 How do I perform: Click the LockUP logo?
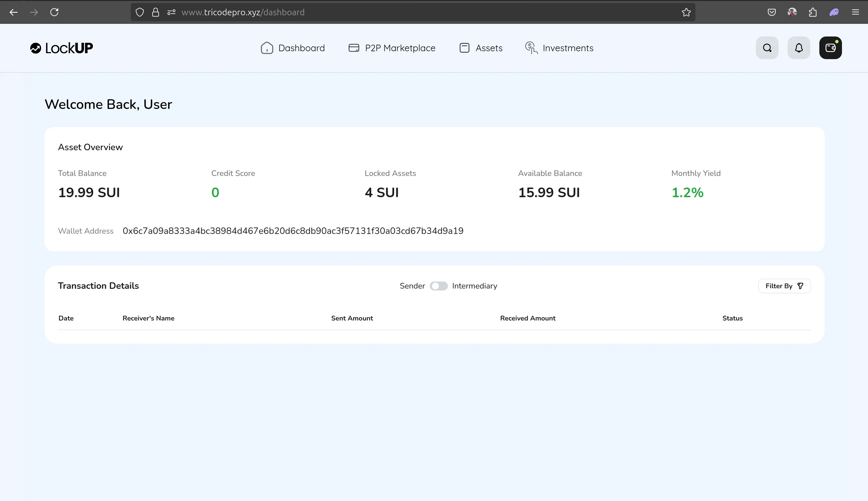pyautogui.click(x=61, y=48)
